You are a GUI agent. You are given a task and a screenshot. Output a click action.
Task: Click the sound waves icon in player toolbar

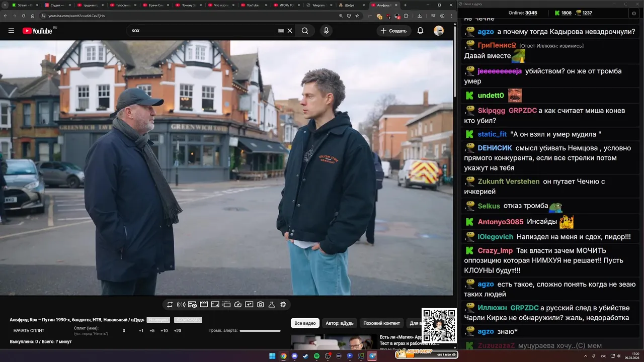pos(181,304)
